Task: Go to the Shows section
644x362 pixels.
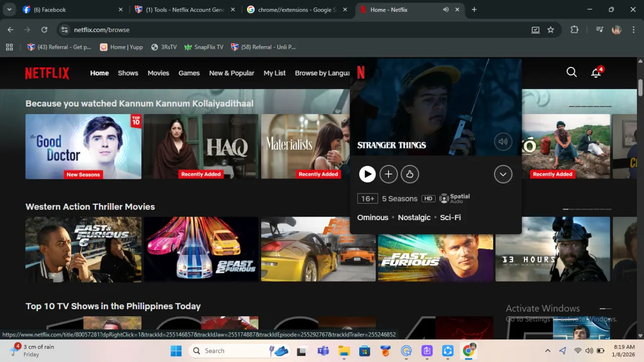Action: 128,73
